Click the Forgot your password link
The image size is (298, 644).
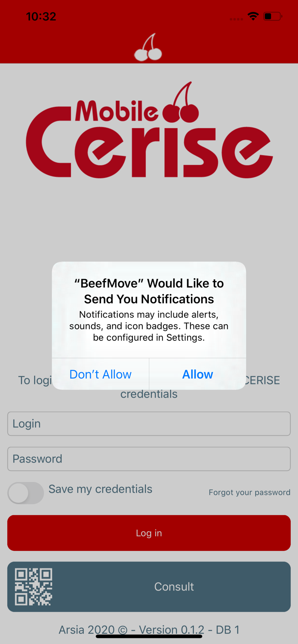249,492
